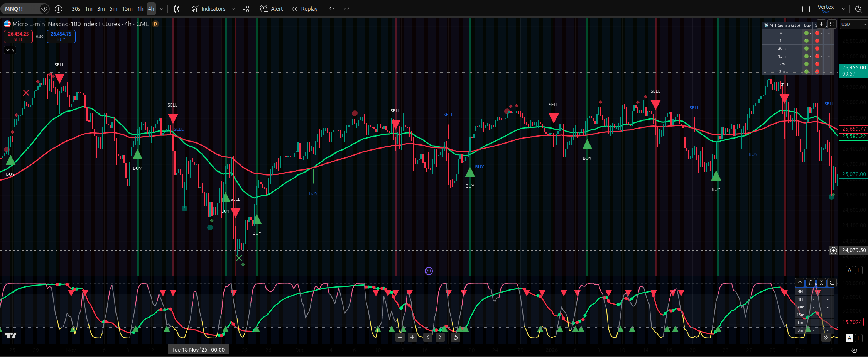
Task: Toggle log scale on the main pane
Action: pyautogui.click(x=859, y=270)
